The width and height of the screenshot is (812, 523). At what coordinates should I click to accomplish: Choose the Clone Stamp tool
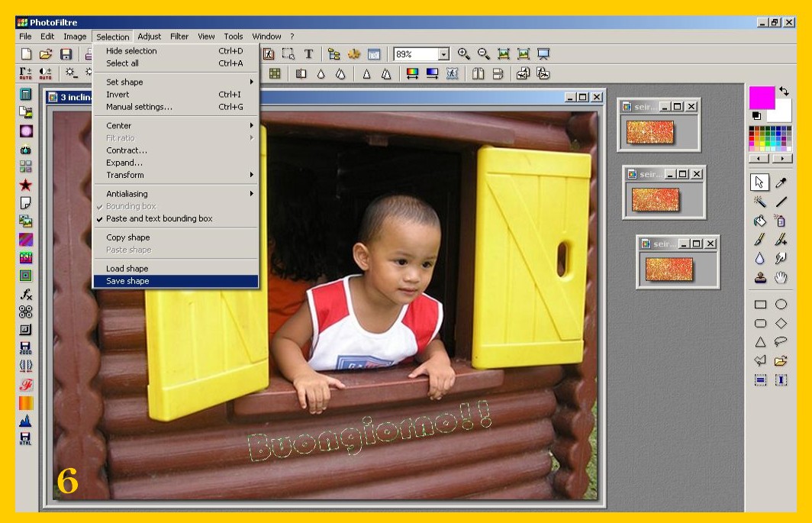[x=760, y=278]
